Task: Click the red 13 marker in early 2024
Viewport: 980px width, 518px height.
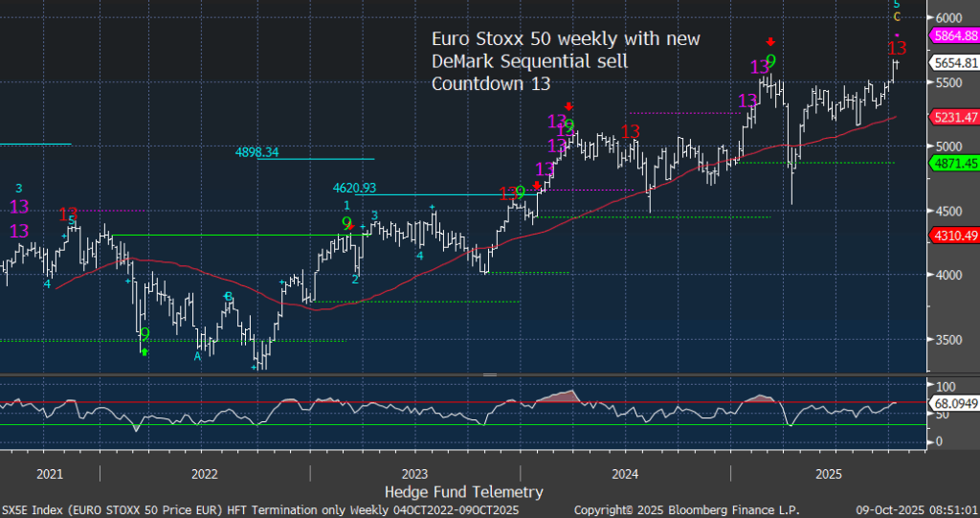Action: point(630,131)
